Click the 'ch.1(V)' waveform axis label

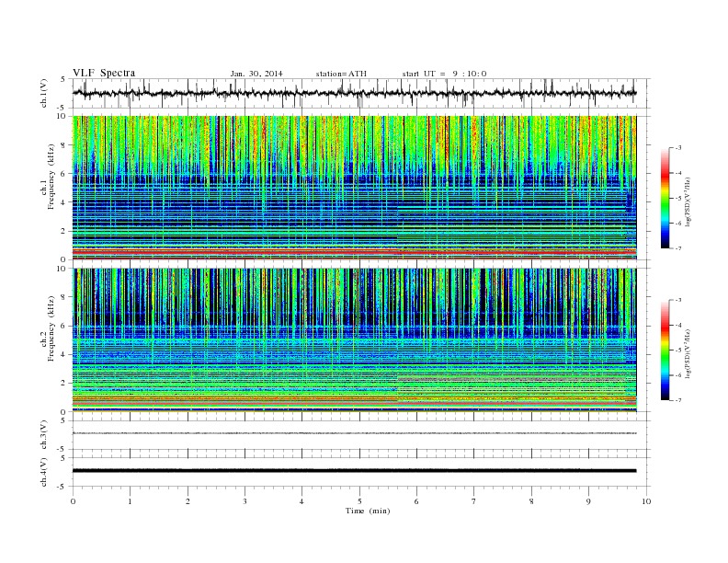pyautogui.click(x=44, y=93)
